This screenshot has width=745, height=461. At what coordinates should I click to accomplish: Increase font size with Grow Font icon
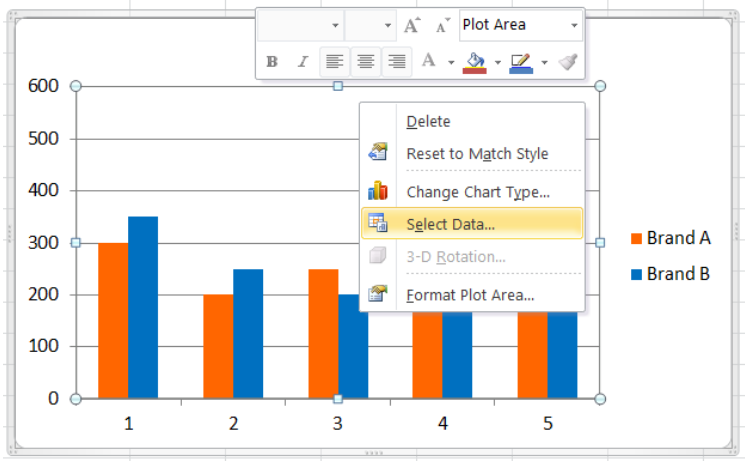412,25
